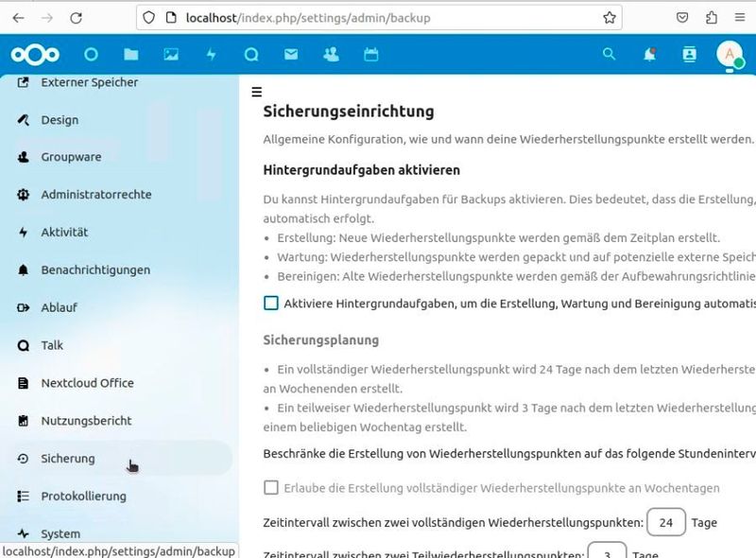756x558 pixels.
Task: Open the Pocket save icon in browser
Action: pos(682,18)
